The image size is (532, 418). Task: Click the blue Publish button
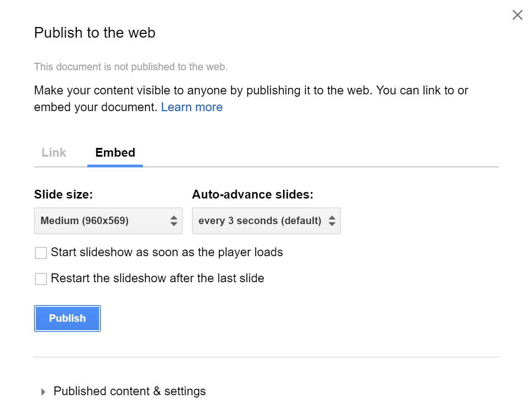click(x=67, y=318)
